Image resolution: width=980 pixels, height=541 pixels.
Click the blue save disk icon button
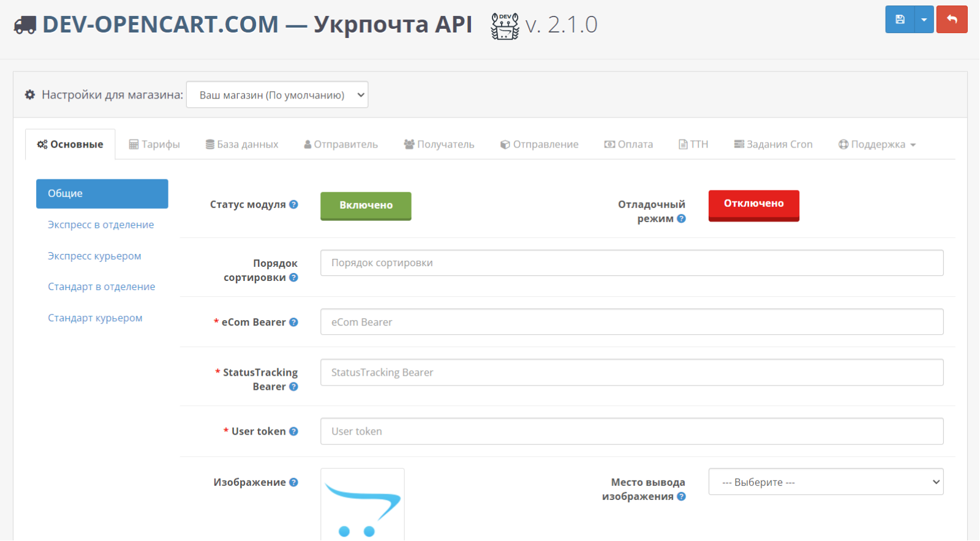(900, 20)
